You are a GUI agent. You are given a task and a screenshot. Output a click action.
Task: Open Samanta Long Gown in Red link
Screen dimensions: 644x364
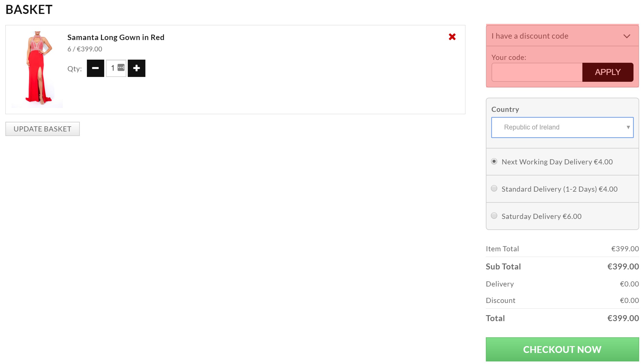(x=116, y=37)
